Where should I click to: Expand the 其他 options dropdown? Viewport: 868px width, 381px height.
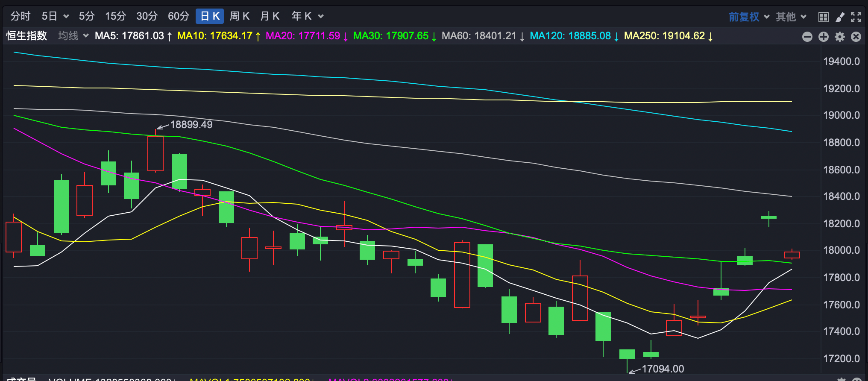point(791,17)
